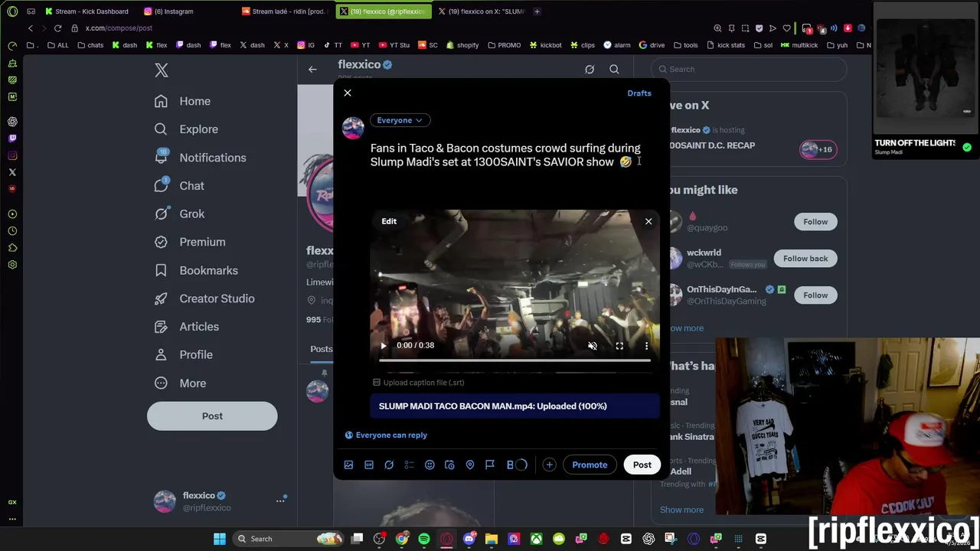Open video preview more options menu

tap(646, 346)
